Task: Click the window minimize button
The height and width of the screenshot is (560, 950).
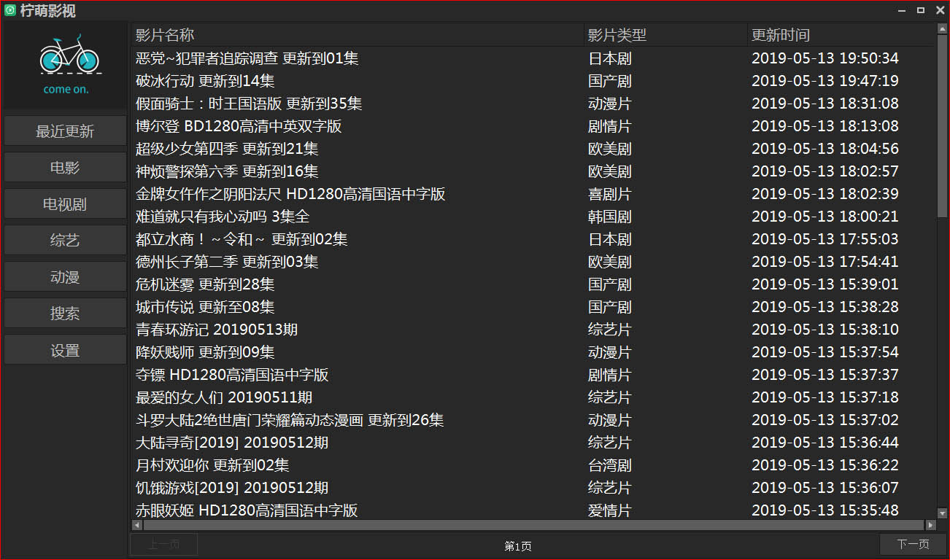Action: pyautogui.click(x=902, y=10)
